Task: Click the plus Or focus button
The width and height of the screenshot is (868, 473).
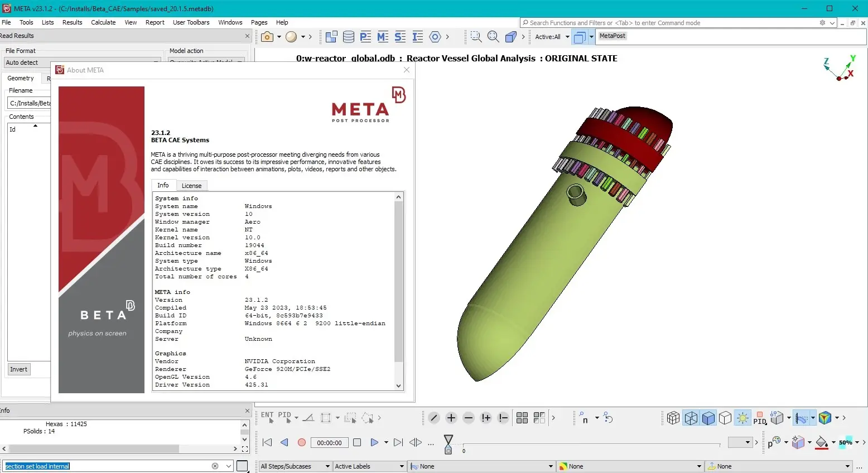Action: (x=451, y=418)
